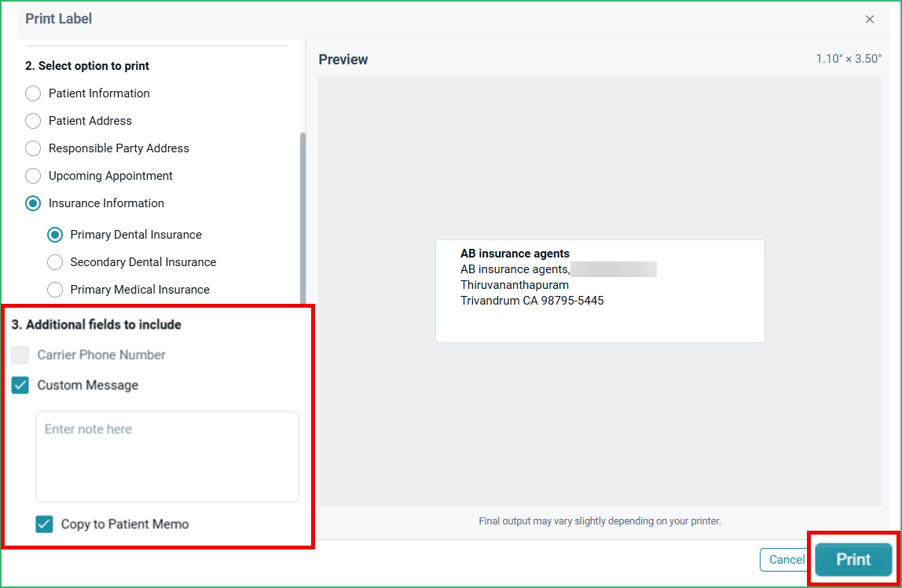The width and height of the screenshot is (902, 588).
Task: Select Responsible Party Address option
Action: 33,148
